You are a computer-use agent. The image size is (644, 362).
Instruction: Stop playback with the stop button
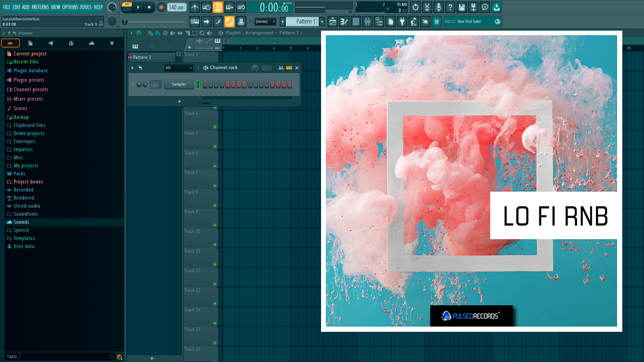tap(149, 7)
